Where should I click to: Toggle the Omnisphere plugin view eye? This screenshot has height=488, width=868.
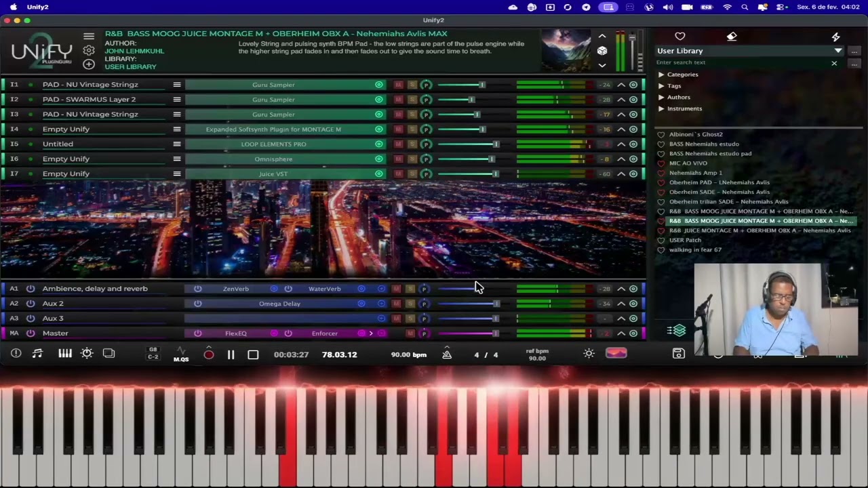pyautogui.click(x=379, y=159)
